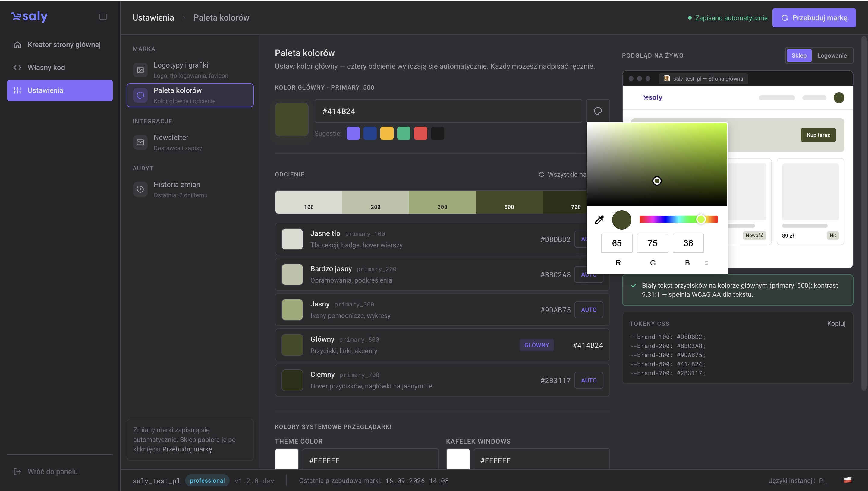868x491 pixels.
Task: Click the B value field showing 36
Action: click(688, 243)
